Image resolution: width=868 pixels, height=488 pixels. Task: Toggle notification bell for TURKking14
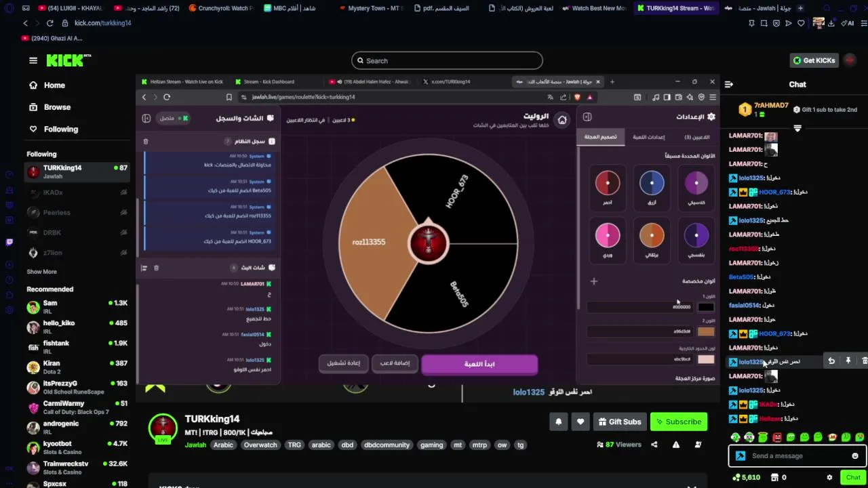click(x=559, y=422)
